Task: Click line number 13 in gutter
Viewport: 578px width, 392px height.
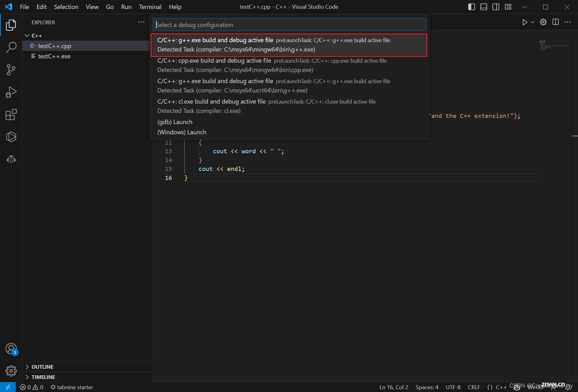Action: pos(168,151)
